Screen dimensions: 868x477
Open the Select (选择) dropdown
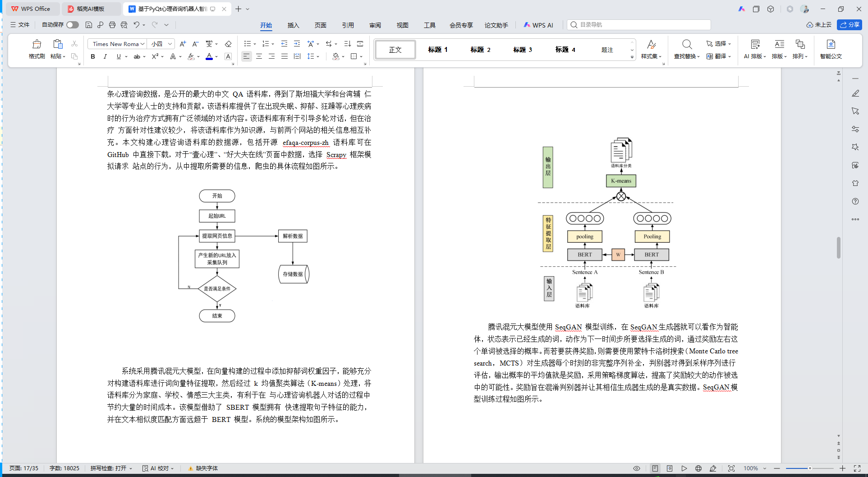[x=719, y=44]
